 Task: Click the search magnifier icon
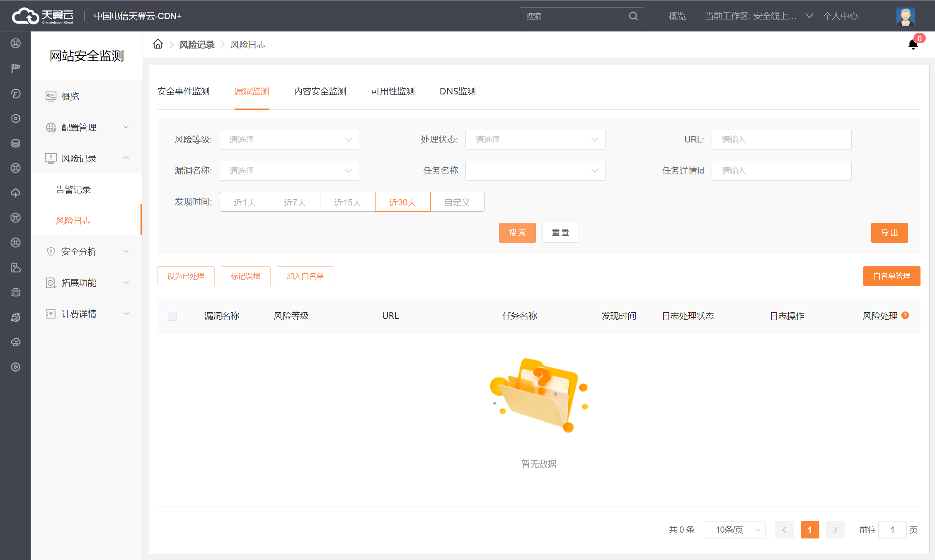pyautogui.click(x=633, y=16)
